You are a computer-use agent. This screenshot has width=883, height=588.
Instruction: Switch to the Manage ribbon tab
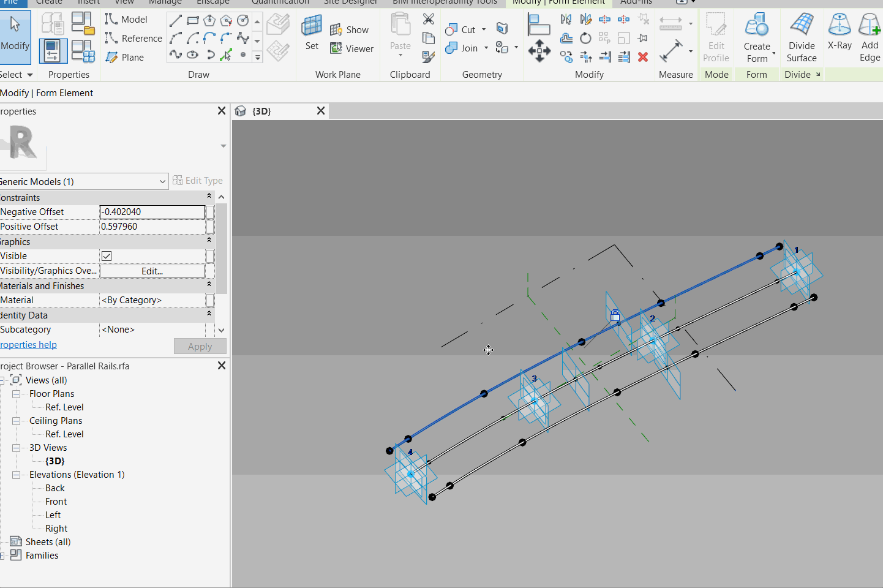tap(164, 2)
